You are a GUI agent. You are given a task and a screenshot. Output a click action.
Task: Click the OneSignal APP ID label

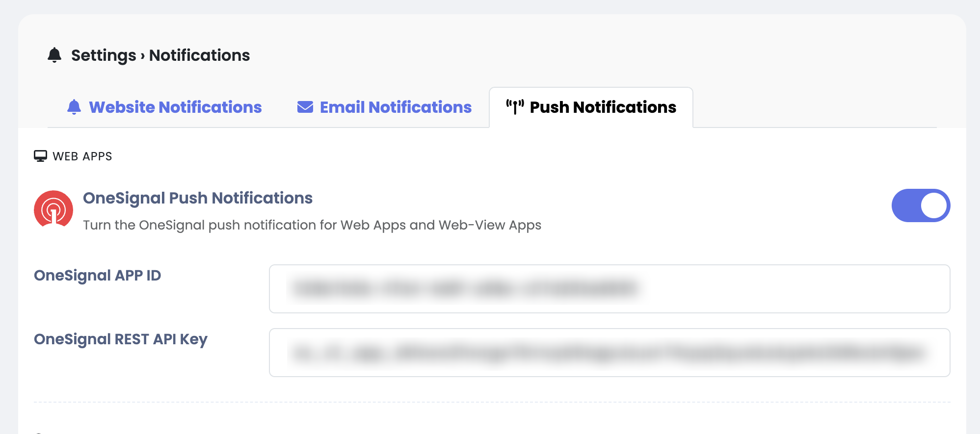pyautogui.click(x=97, y=276)
